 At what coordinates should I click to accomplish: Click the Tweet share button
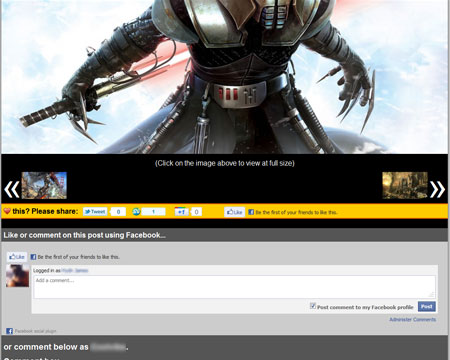95,212
